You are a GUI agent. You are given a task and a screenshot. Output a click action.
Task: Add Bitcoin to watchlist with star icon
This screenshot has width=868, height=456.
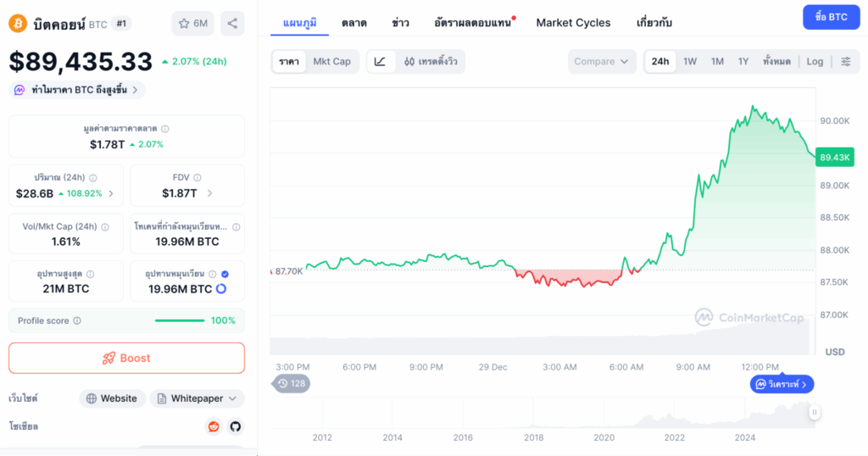(192, 23)
